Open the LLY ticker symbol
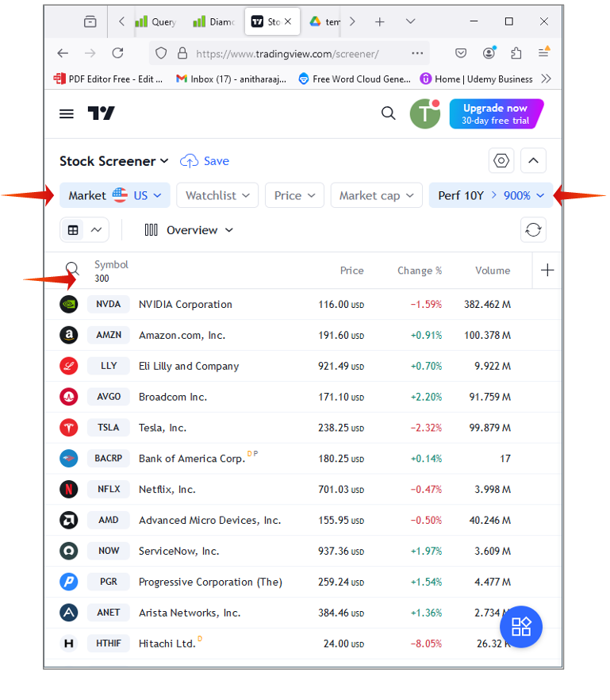610x700 pixels. point(109,366)
